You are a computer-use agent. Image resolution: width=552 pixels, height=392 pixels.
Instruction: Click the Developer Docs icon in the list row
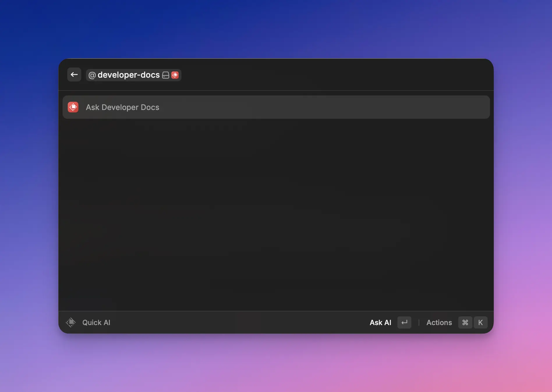73,107
